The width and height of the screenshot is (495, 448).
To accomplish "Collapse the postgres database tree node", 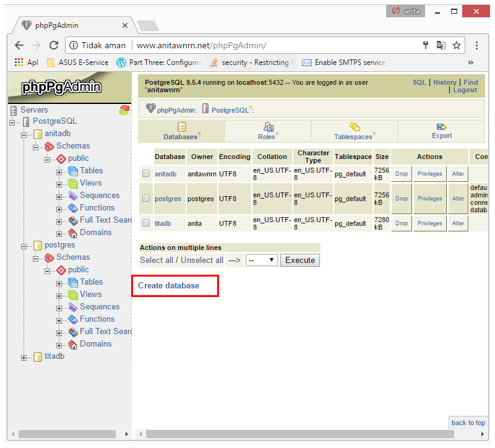I will coord(24,246).
